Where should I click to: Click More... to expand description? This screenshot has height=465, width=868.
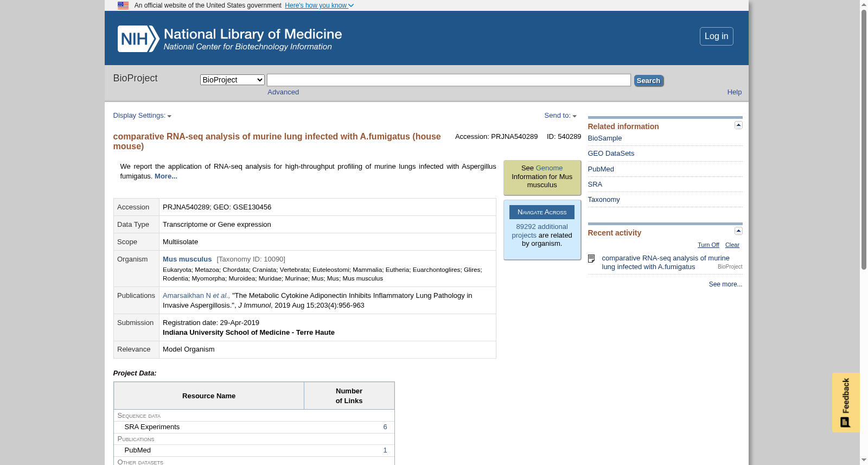pos(166,176)
